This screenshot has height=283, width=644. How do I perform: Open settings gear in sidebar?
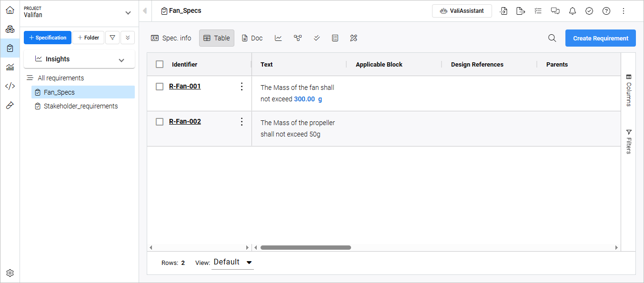(x=10, y=273)
